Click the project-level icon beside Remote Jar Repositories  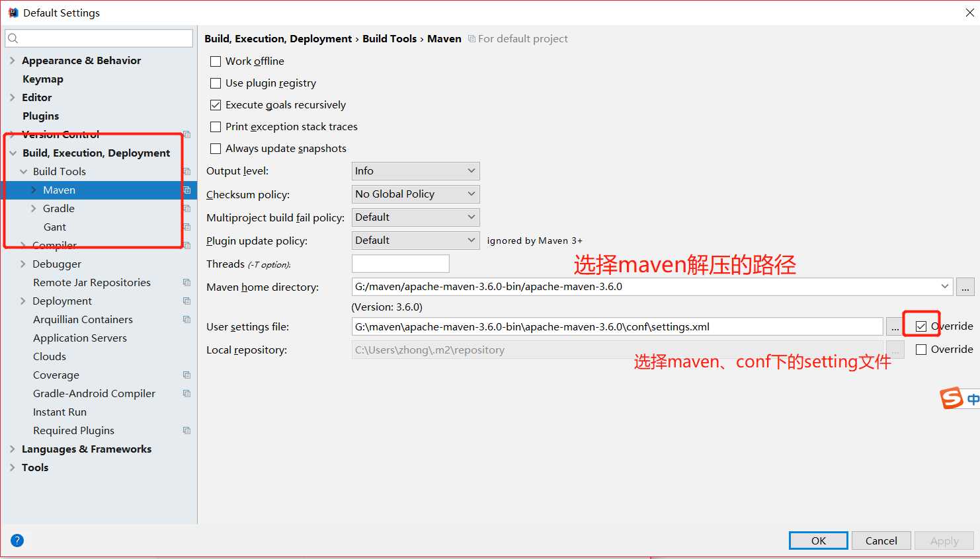(187, 283)
